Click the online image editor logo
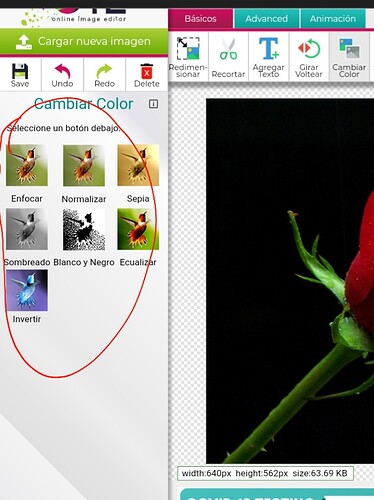 [73, 18]
